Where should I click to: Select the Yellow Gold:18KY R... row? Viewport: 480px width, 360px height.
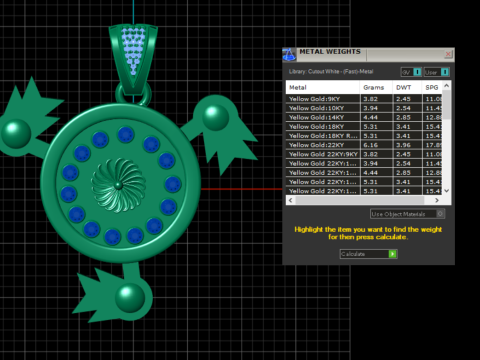point(364,136)
